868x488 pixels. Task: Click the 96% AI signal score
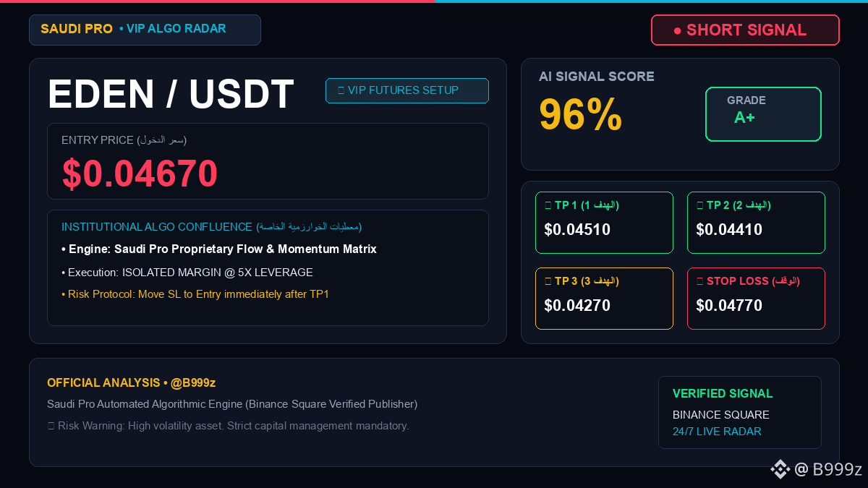581,114
